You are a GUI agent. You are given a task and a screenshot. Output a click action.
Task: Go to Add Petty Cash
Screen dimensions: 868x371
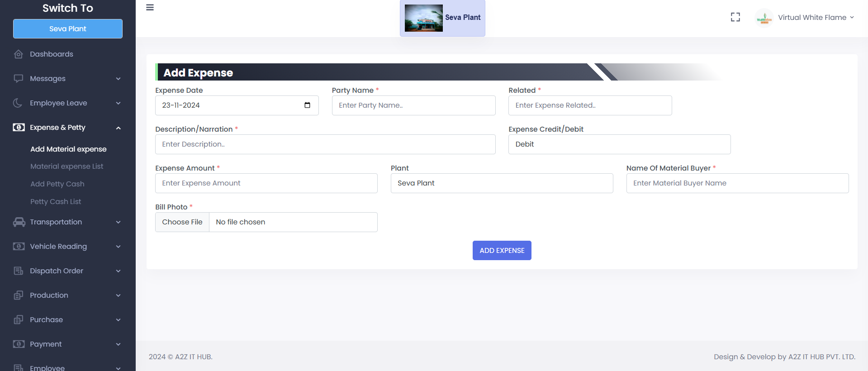click(x=57, y=184)
